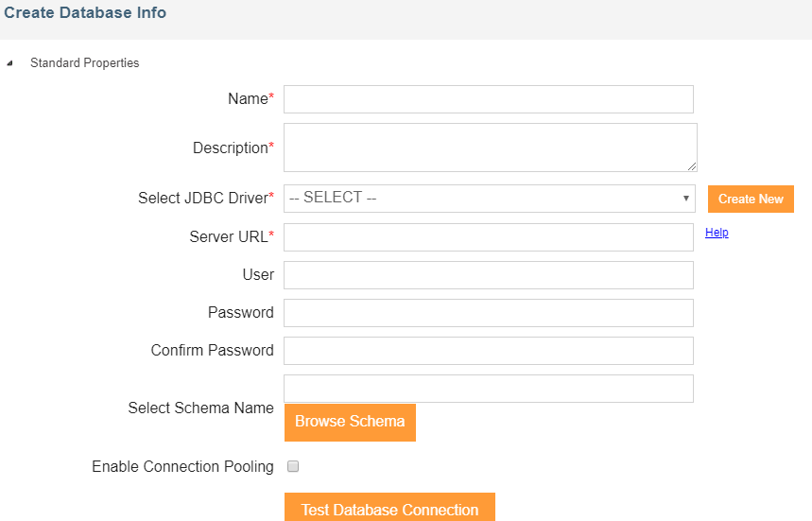Collapse the Standard Properties triangle arrow
The height and width of the screenshot is (521, 812).
[x=10, y=63]
